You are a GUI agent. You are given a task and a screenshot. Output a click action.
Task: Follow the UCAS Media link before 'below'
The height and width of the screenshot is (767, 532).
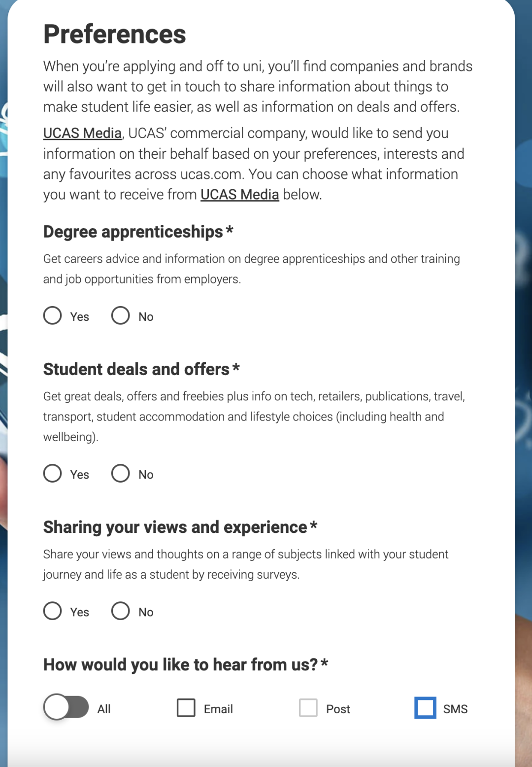pyautogui.click(x=239, y=195)
